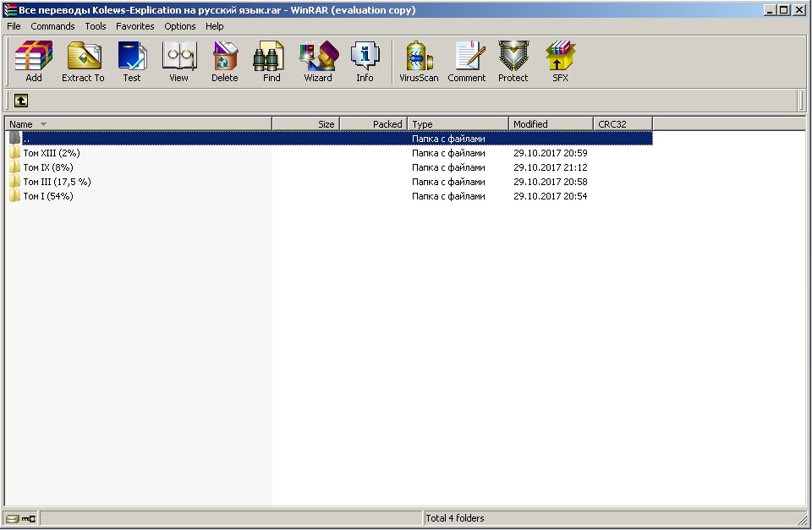
Task: Go up one folder level button
Action: point(21,101)
